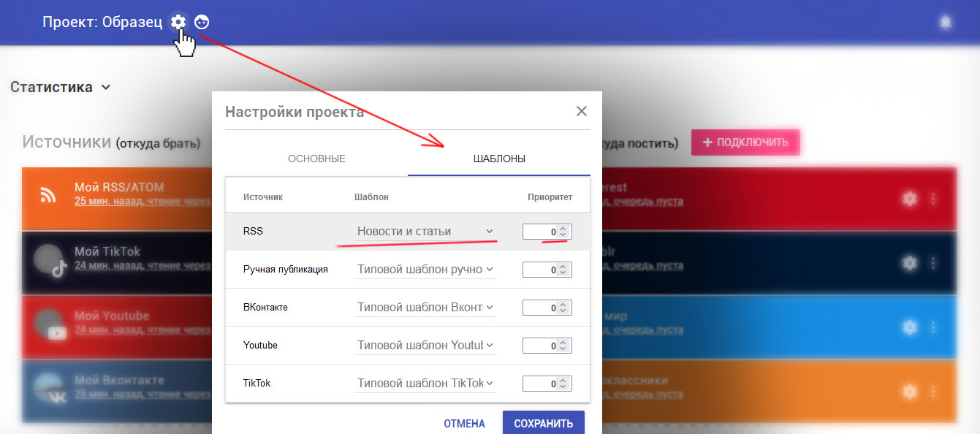Open template dropdown for TikTok source

point(425,383)
